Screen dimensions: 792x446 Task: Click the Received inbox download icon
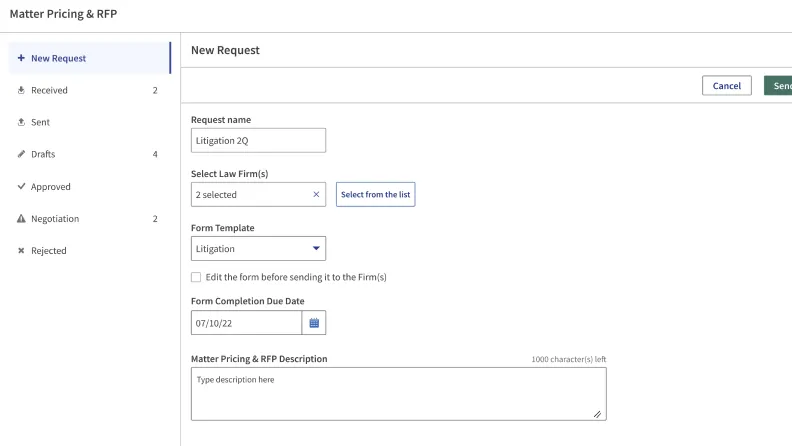click(x=21, y=90)
